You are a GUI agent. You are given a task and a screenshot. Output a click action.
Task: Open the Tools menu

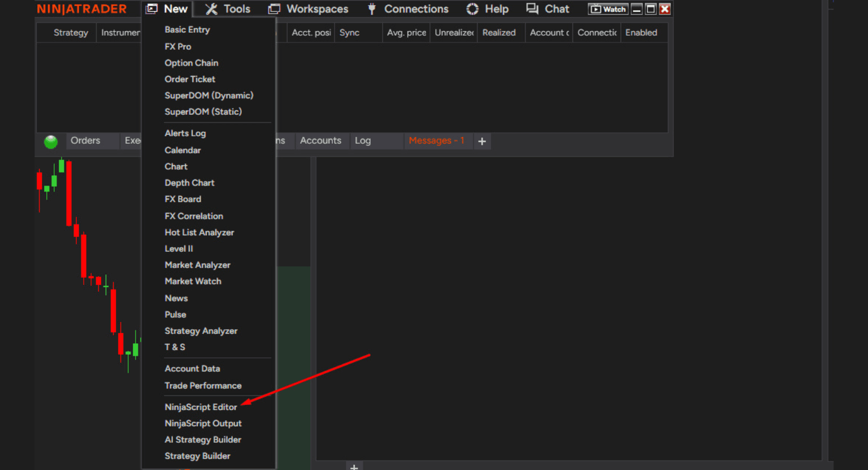pyautogui.click(x=228, y=9)
